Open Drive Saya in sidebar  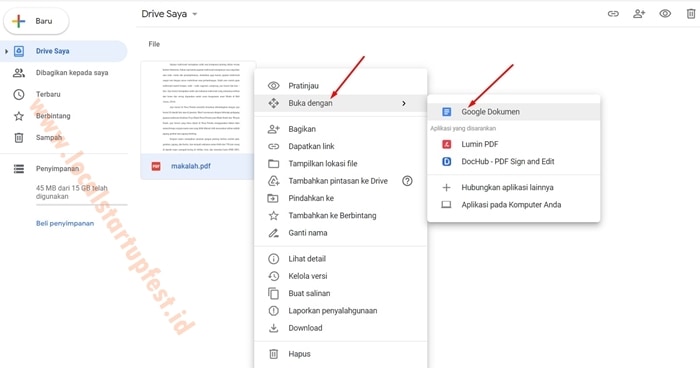(x=63, y=51)
